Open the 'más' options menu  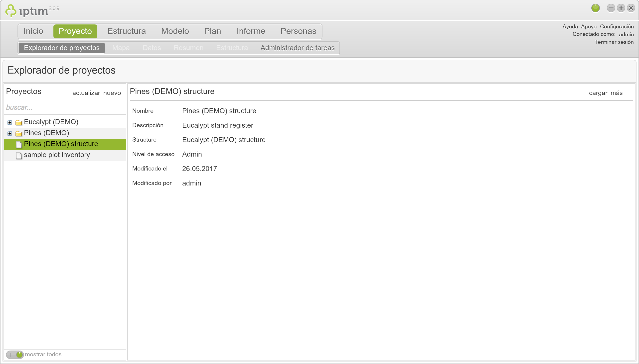click(x=616, y=93)
